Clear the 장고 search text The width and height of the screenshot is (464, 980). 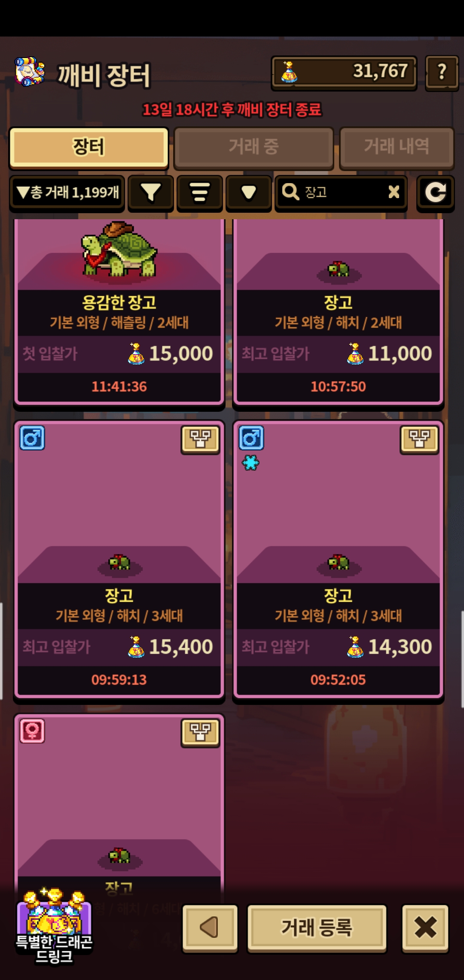[394, 192]
